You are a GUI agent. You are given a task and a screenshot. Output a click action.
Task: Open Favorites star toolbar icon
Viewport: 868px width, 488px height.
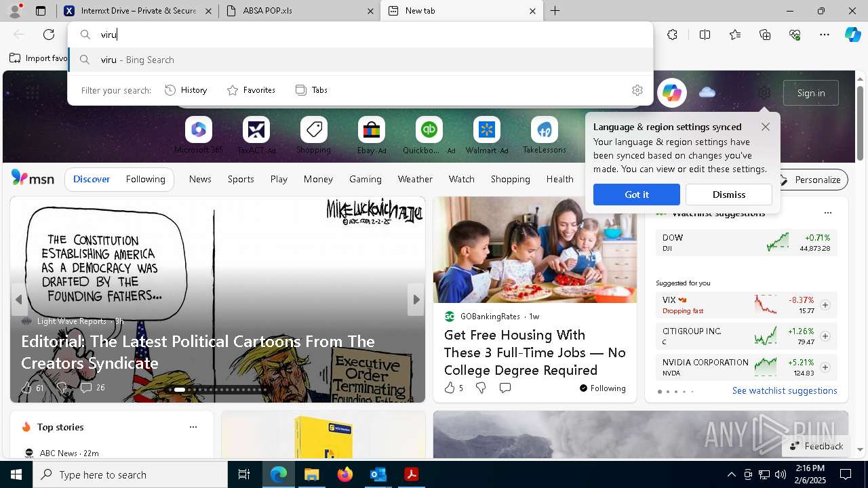[735, 35]
